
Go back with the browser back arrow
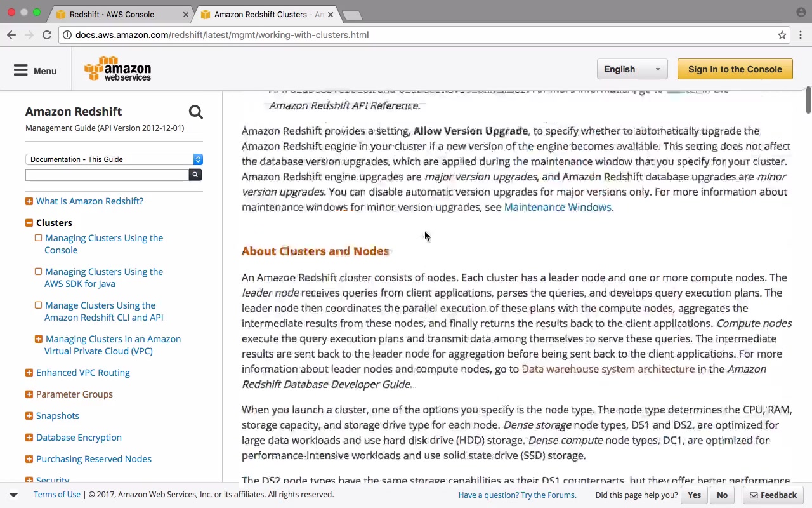11,35
